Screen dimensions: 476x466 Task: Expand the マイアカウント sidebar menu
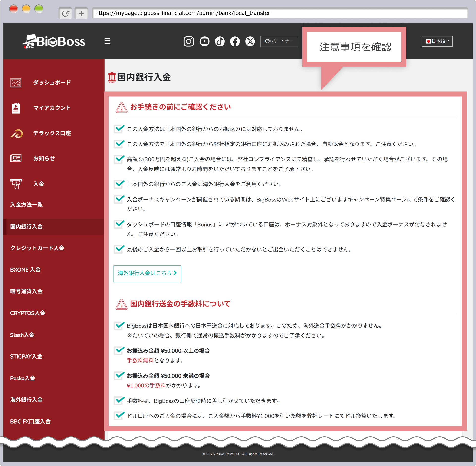tap(52, 108)
